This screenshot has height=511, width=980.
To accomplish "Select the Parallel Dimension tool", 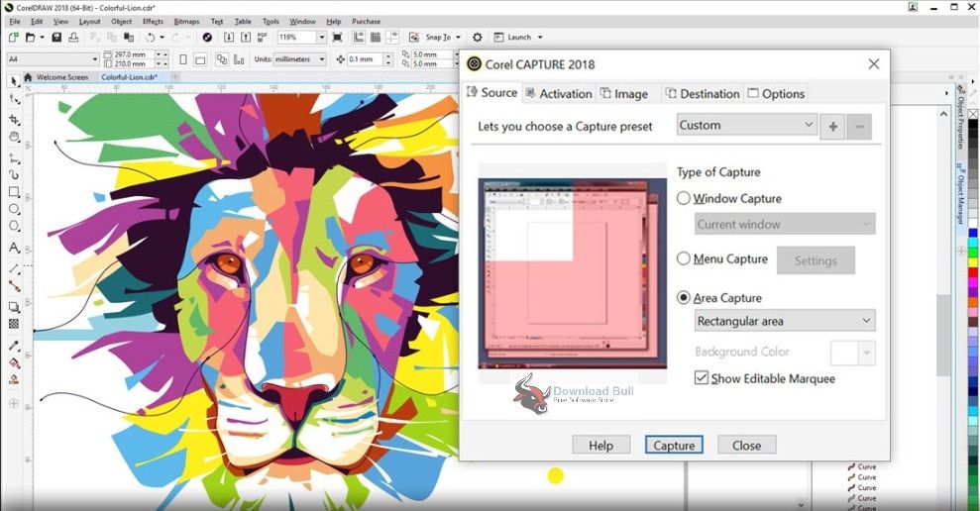I will [14, 268].
